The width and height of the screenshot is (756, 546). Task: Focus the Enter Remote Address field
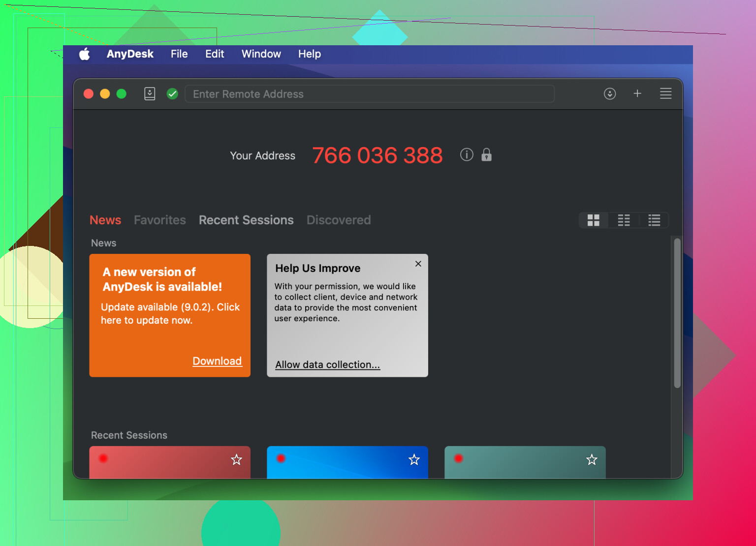coord(369,94)
